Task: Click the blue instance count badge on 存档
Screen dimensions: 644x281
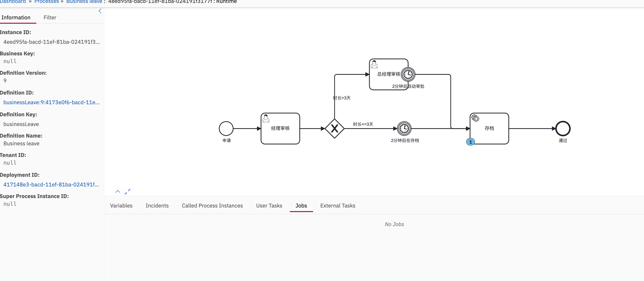Action: (470, 142)
